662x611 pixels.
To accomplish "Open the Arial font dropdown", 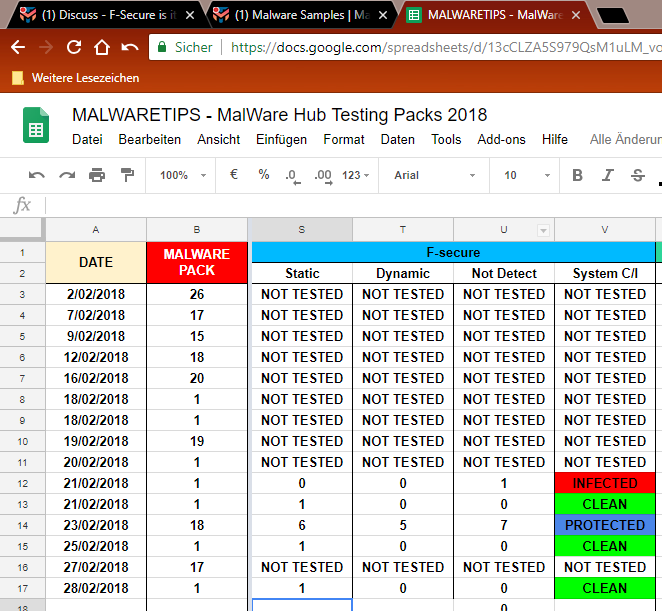I will (x=432, y=175).
